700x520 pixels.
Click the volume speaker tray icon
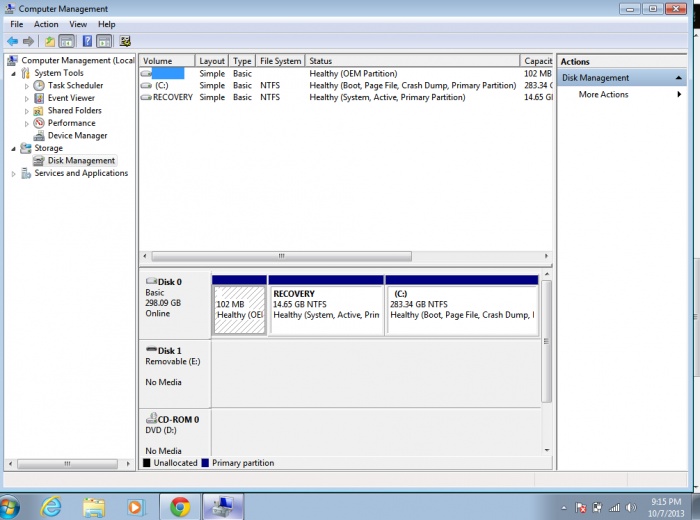point(631,508)
